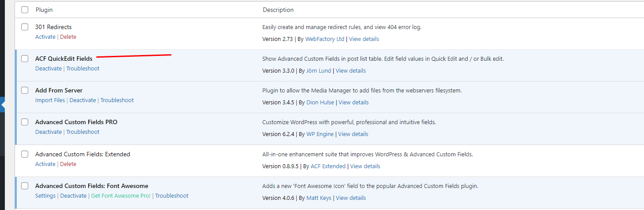The height and width of the screenshot is (210, 644).
Task: Click the 'Customize WordPress with powerful' description
Action: point(349,122)
